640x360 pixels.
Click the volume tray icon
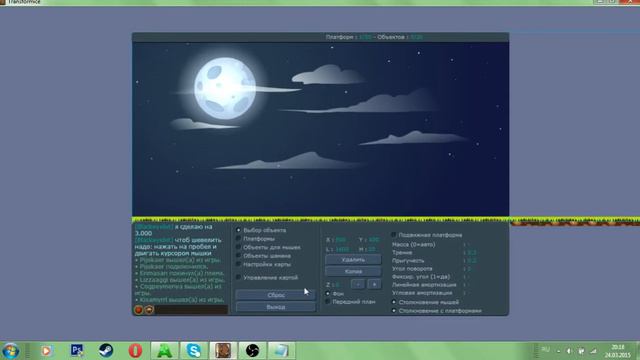569,351
